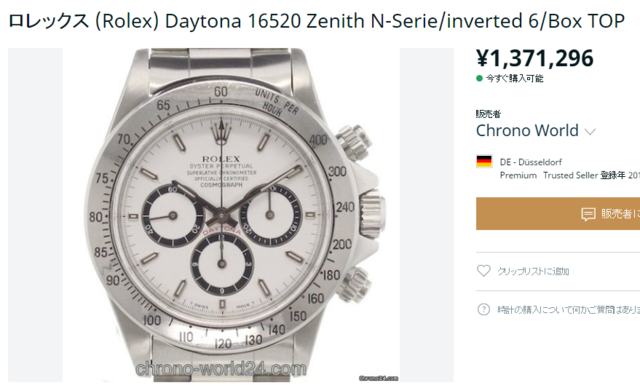This screenshot has height=388, width=640.
Task: Open the Chrono World seller name
Action: coord(527,131)
